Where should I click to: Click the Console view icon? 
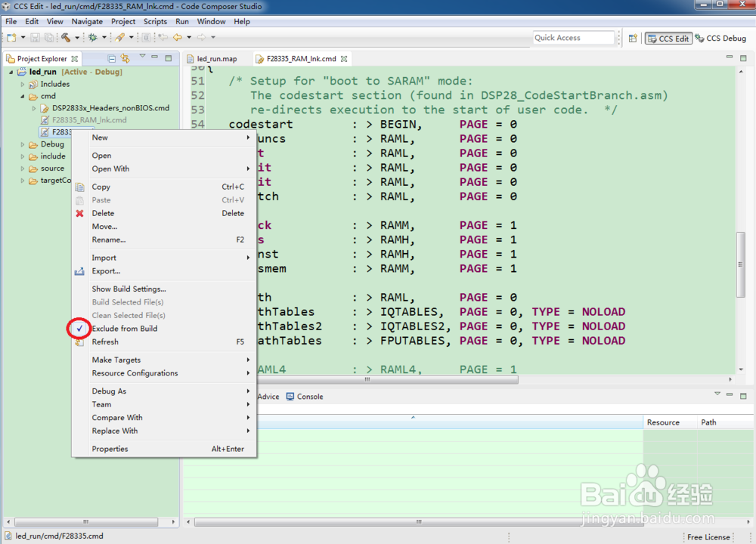point(290,397)
